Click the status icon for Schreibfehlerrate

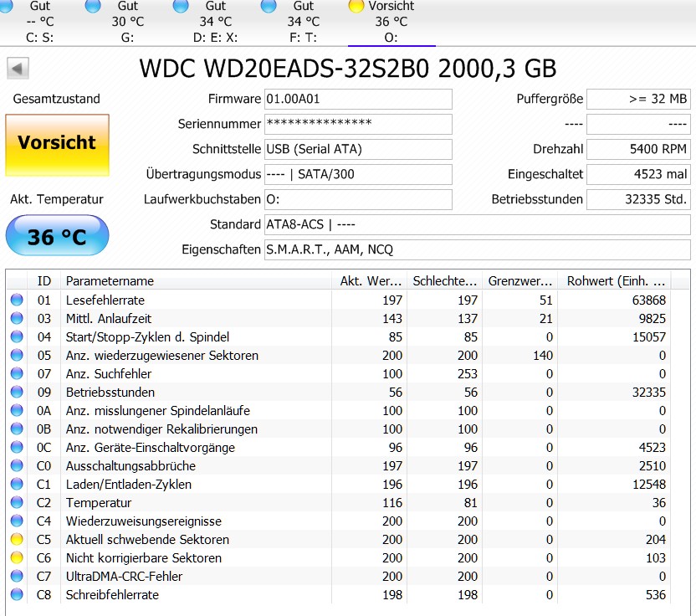(x=17, y=594)
